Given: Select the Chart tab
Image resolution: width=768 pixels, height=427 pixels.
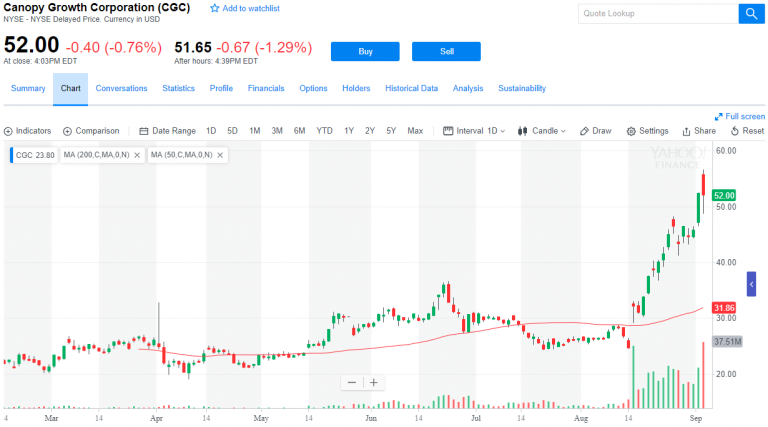Looking at the screenshot, I should (x=71, y=89).
